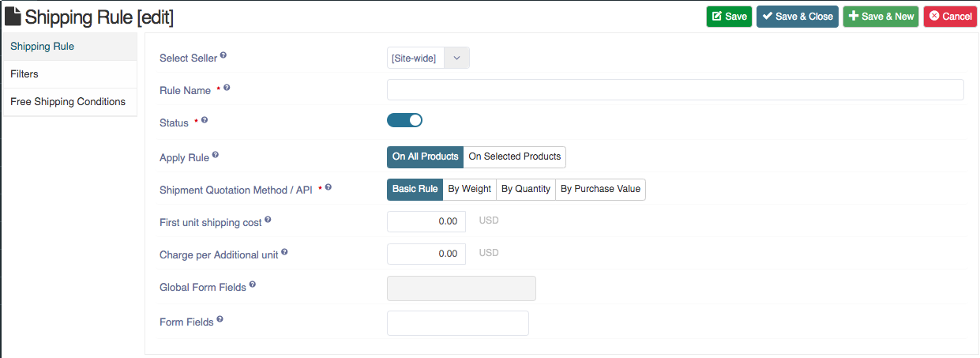
Task: Click the Shipping Rule [edit] page title
Action: (x=100, y=17)
